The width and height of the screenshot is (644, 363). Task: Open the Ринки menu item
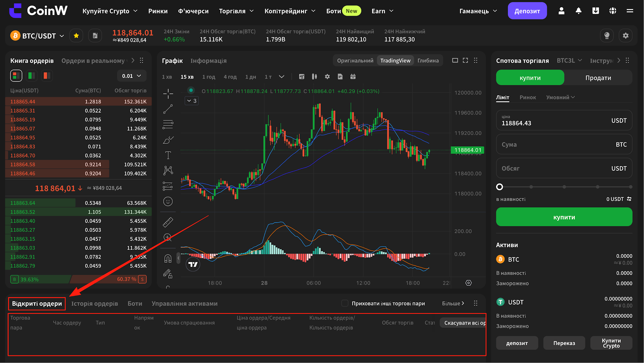point(158,11)
